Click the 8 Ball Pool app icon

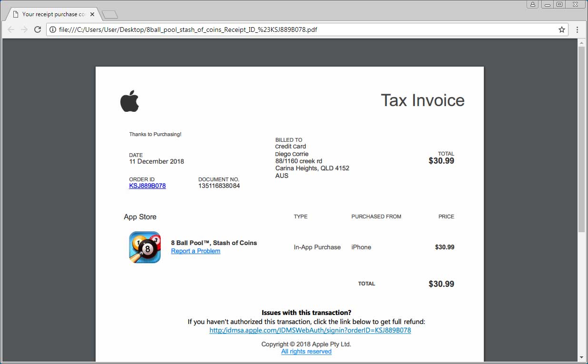click(145, 247)
